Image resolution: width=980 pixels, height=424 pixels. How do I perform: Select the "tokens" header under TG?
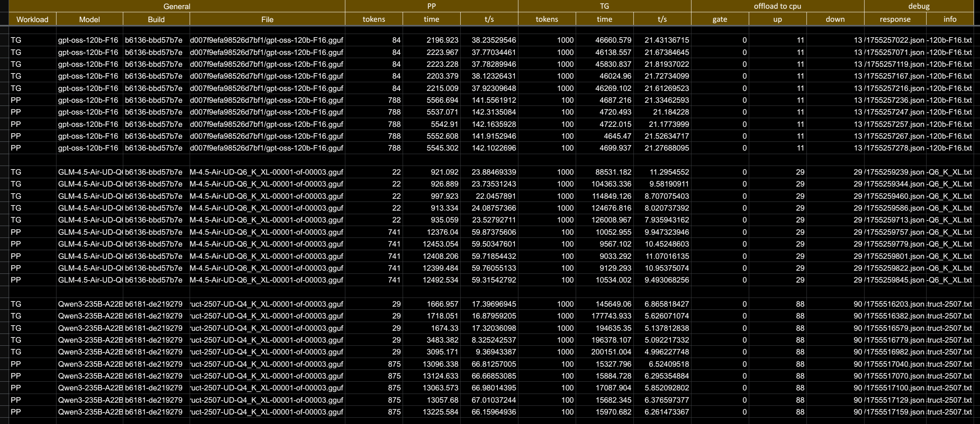(x=547, y=19)
